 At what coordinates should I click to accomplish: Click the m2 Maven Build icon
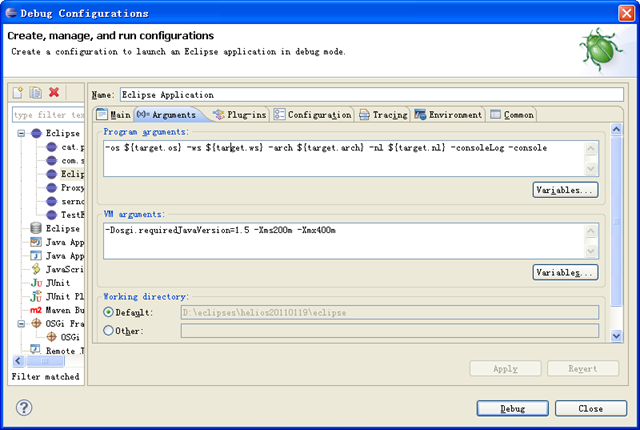[x=36, y=310]
